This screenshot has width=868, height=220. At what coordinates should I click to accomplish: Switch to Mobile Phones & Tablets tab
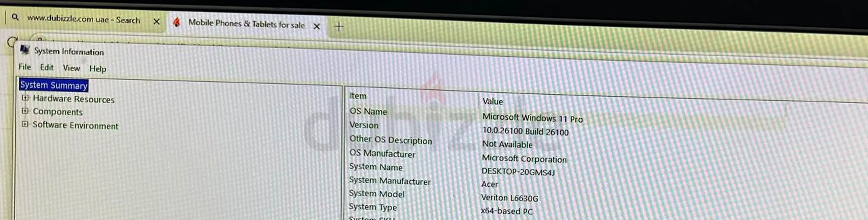coord(246,24)
